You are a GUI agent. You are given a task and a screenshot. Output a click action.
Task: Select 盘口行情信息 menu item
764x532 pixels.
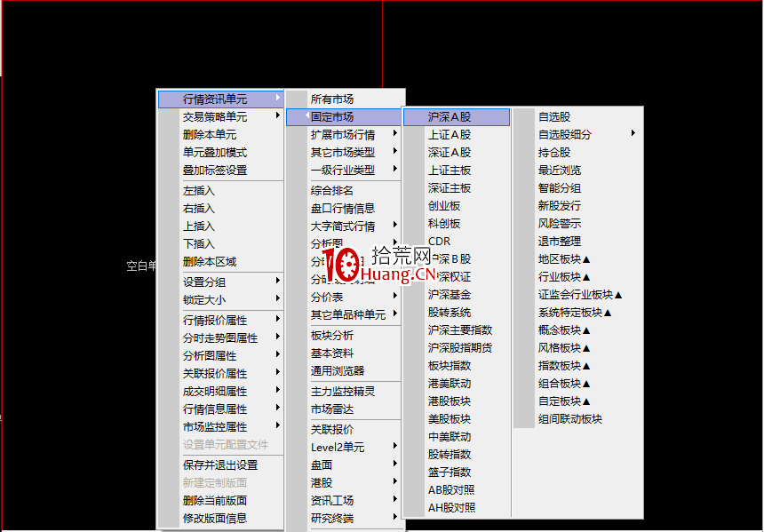(344, 209)
